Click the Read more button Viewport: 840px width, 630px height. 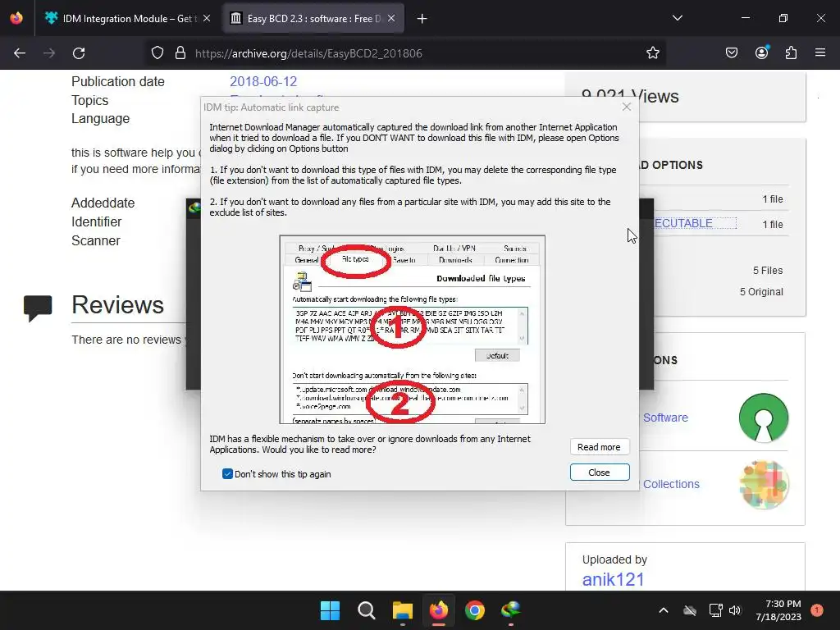click(599, 447)
